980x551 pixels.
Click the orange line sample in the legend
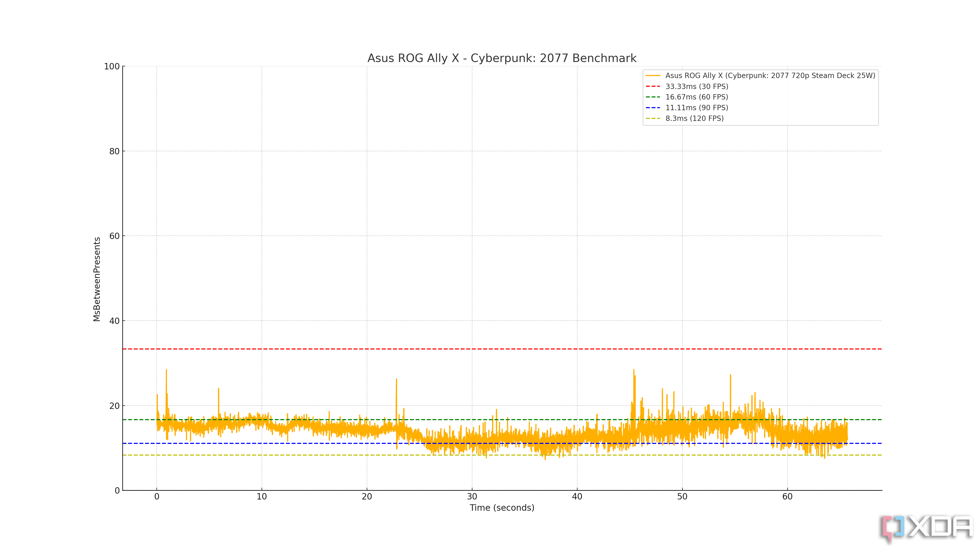(653, 76)
